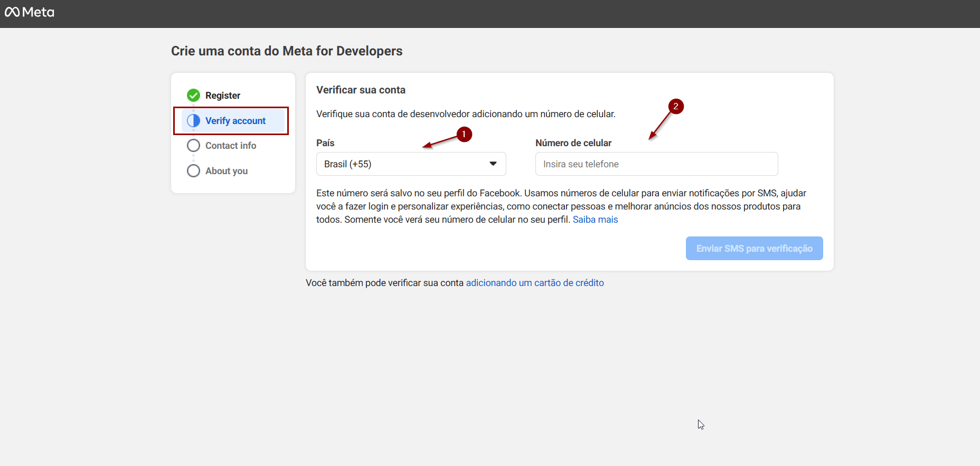
Task: Click the half-filled blue circle step icon
Action: click(x=193, y=121)
